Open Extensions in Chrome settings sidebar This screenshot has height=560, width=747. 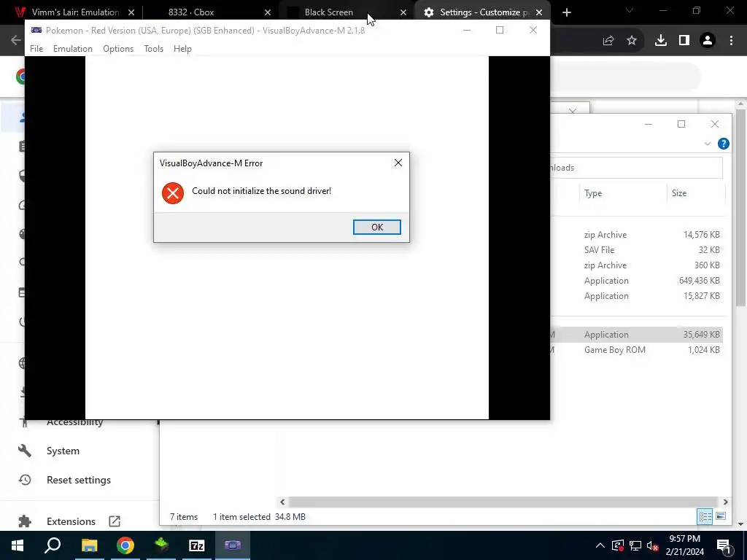71,521
